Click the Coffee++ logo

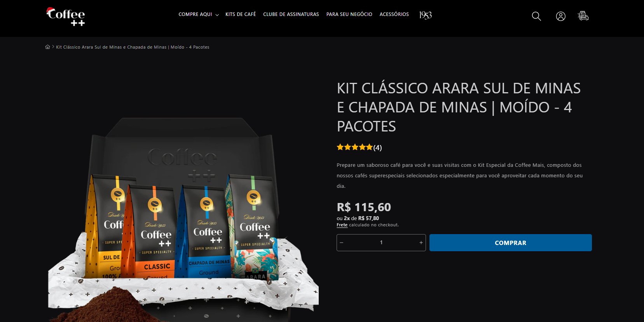click(x=66, y=17)
